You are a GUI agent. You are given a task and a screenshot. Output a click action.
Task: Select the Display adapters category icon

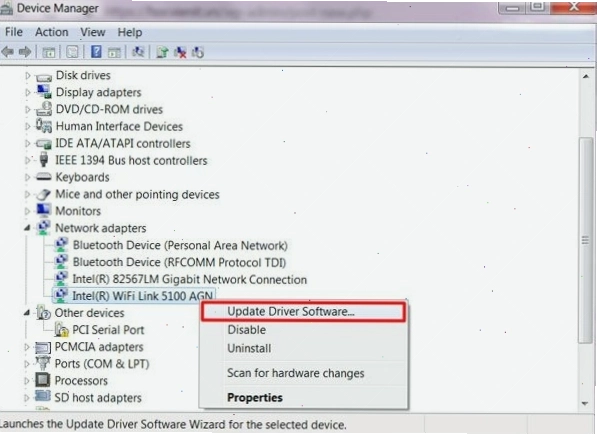44,92
